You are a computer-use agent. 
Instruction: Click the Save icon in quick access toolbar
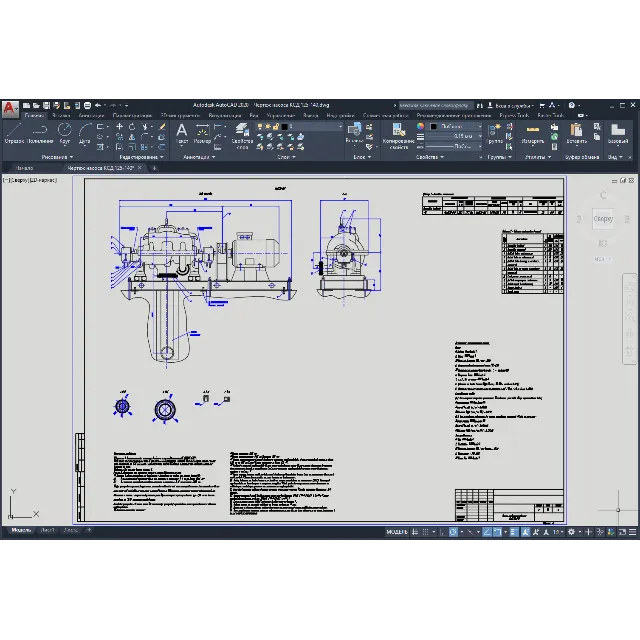(46, 105)
